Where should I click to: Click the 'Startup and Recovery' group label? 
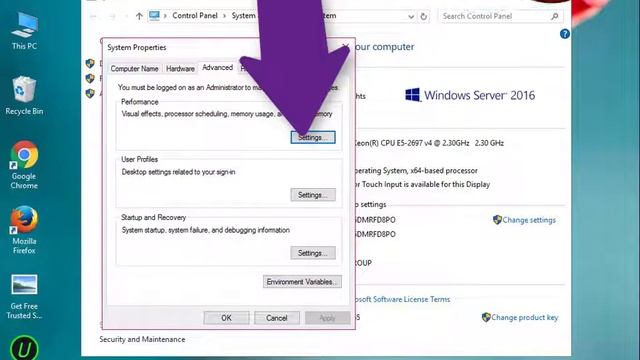pos(153,218)
